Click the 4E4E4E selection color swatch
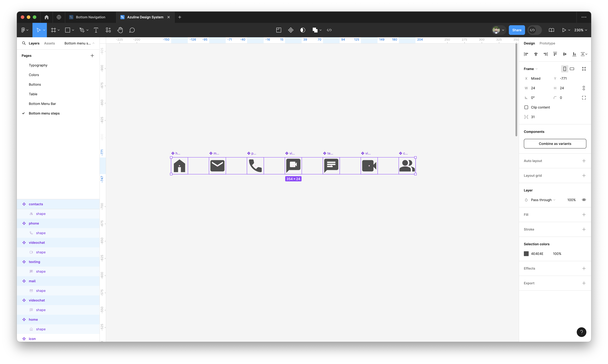608x364 pixels. point(526,254)
